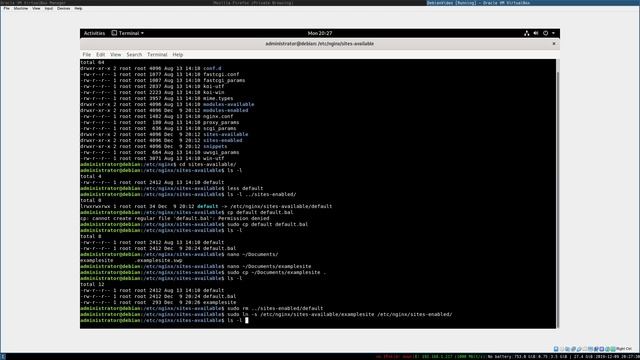The height and width of the screenshot is (360, 640).
Task: Close the terminal window
Action: [x=554, y=43]
